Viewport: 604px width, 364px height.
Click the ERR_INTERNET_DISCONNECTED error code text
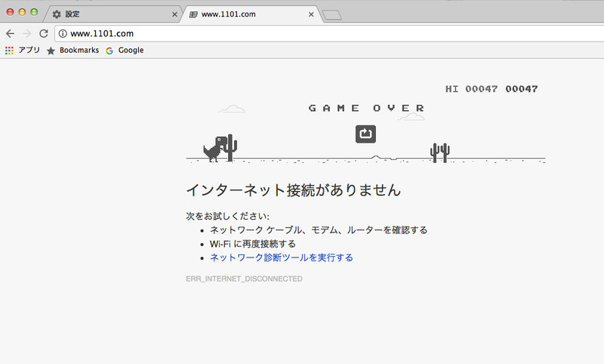pyautogui.click(x=244, y=279)
